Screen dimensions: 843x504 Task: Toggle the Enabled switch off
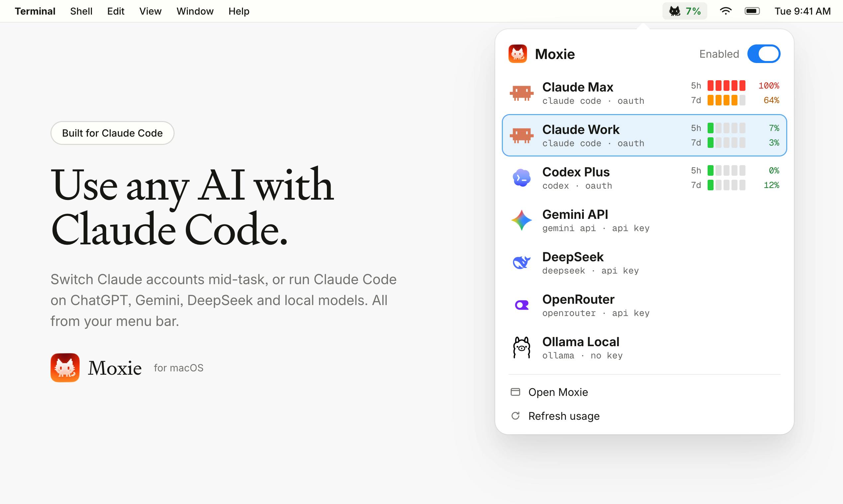tap(763, 54)
